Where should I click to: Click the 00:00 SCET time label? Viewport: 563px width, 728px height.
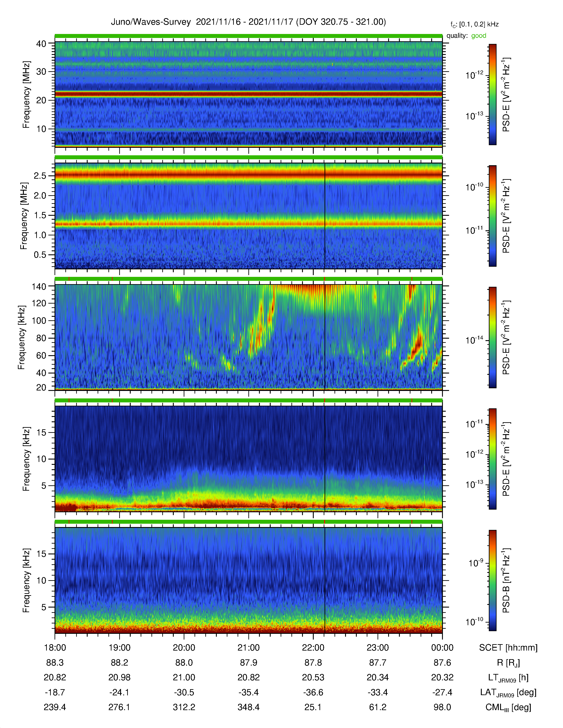442,648
